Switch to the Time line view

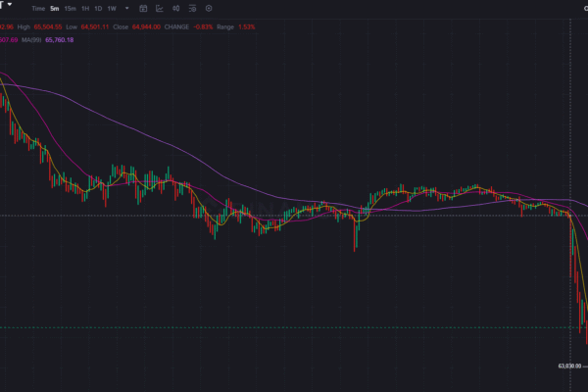tap(38, 8)
